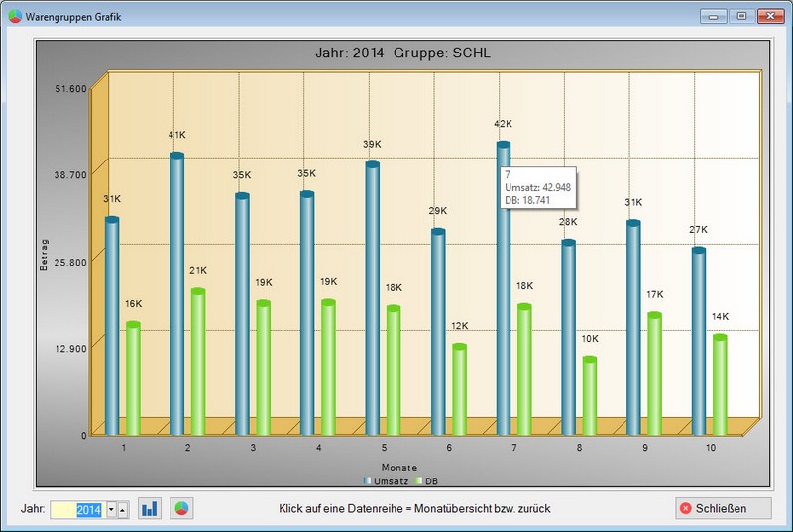
Task: Switch to pie chart view
Action: [181, 508]
